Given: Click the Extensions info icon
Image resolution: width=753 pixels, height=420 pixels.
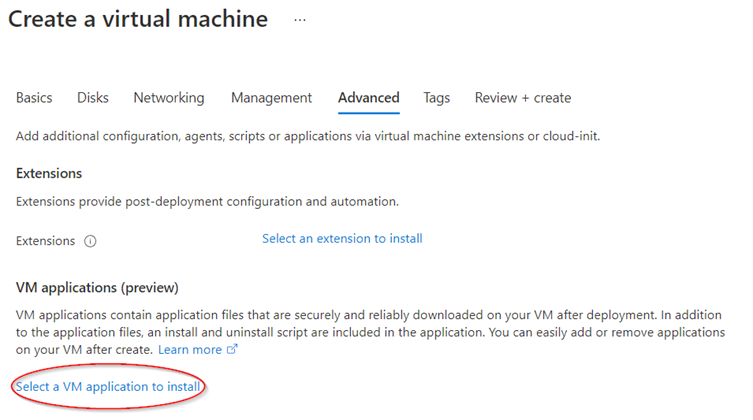Looking at the screenshot, I should (x=90, y=241).
